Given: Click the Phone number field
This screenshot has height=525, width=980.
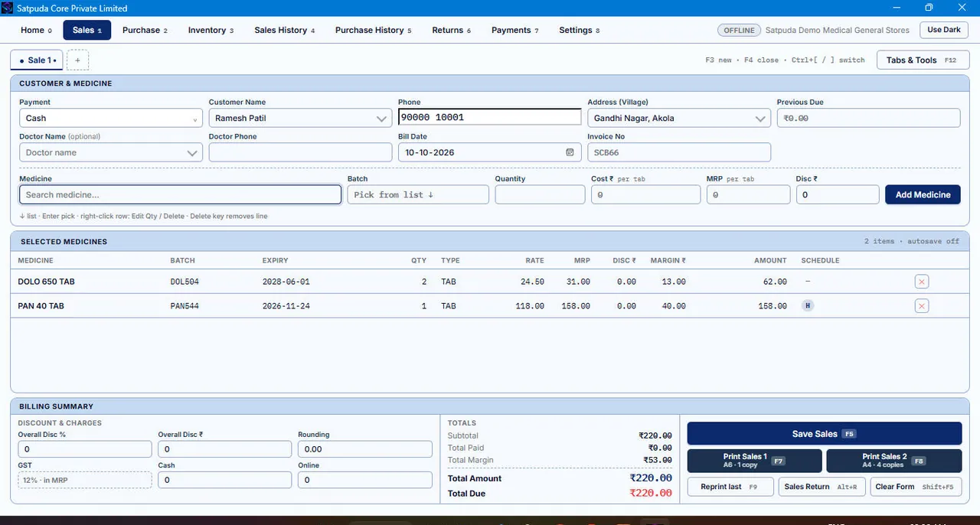Looking at the screenshot, I should [x=489, y=117].
